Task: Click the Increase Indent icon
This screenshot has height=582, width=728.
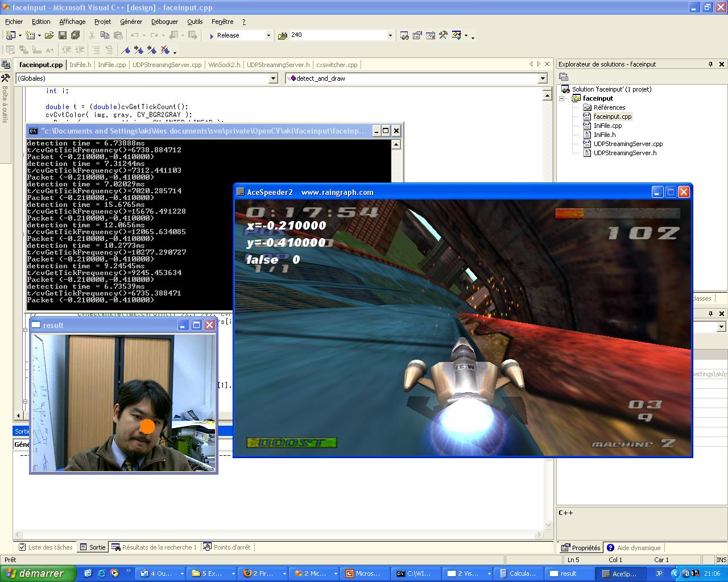Action: [x=80, y=50]
